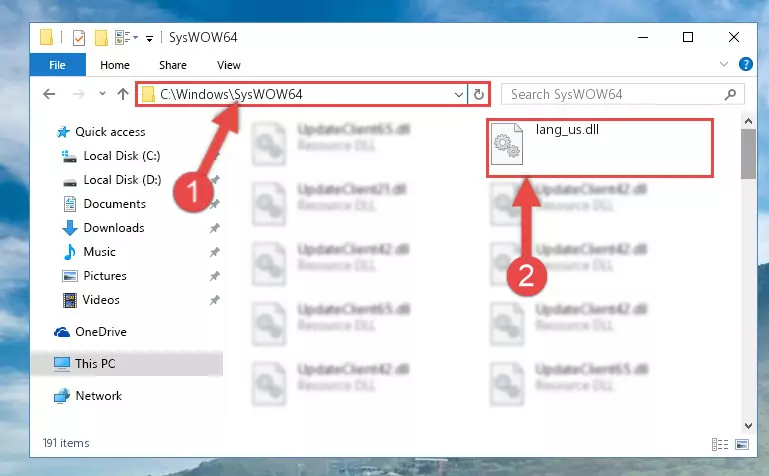
Task: Click the Videos filmstrip icon
Action: coord(70,300)
